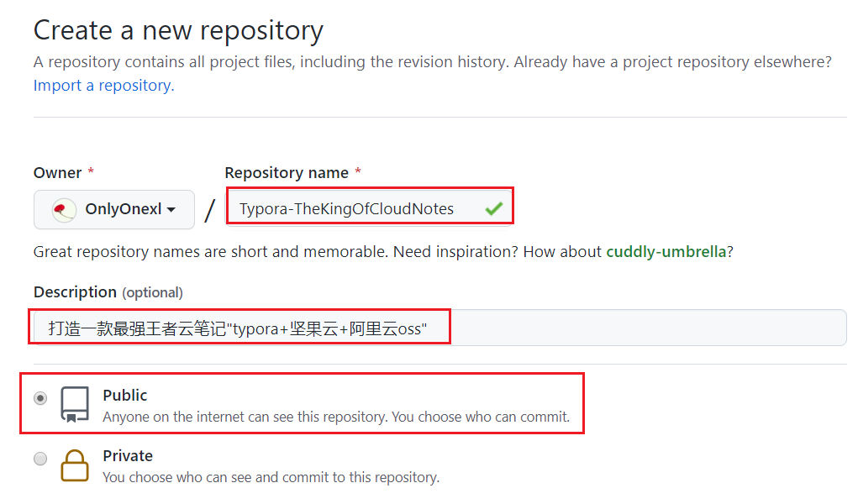Select the Public radio button
This screenshot has height=504, width=858.
[x=40, y=398]
